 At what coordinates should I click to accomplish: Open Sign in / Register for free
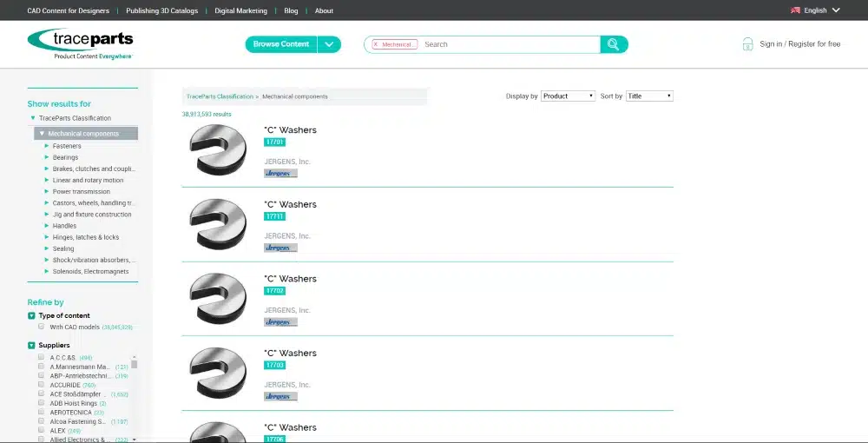pyautogui.click(x=800, y=44)
